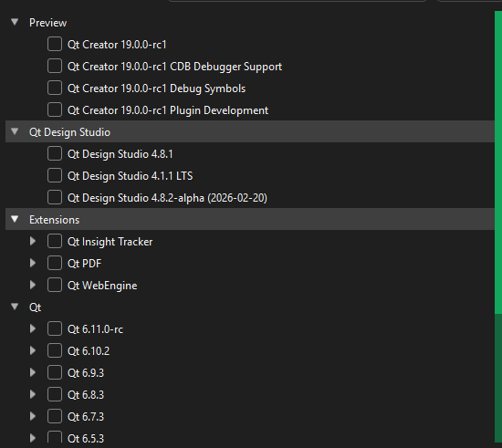Click the Qt Creator 19.0.0-rc1 label
Image resolution: width=502 pixels, height=448 pixels.
[x=117, y=45]
